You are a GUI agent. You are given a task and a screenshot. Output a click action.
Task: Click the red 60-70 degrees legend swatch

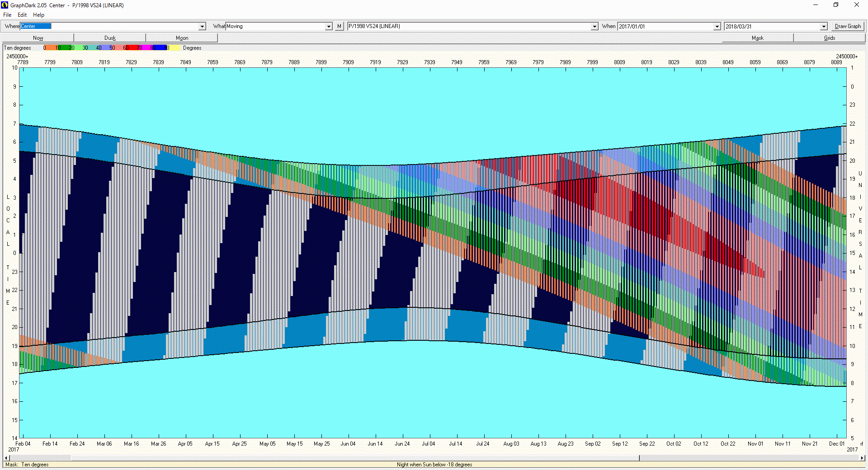tap(132, 48)
